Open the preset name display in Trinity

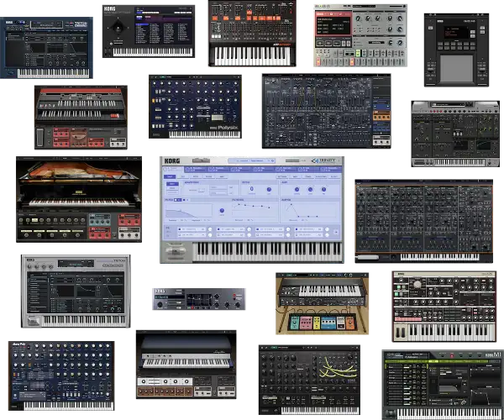[252, 160]
